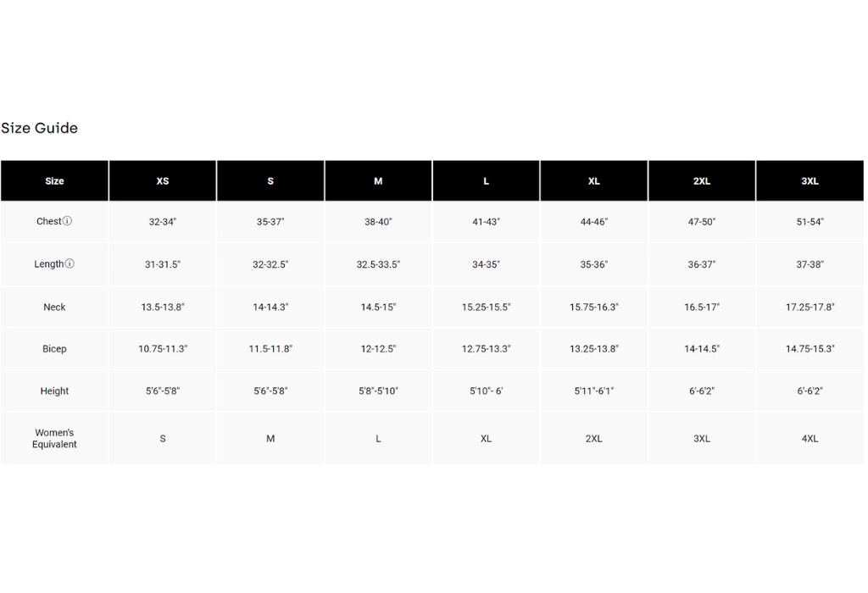The image size is (868, 593).
Task: Select the 14-14.5" bicep cell for 2XL
Action: (x=702, y=349)
